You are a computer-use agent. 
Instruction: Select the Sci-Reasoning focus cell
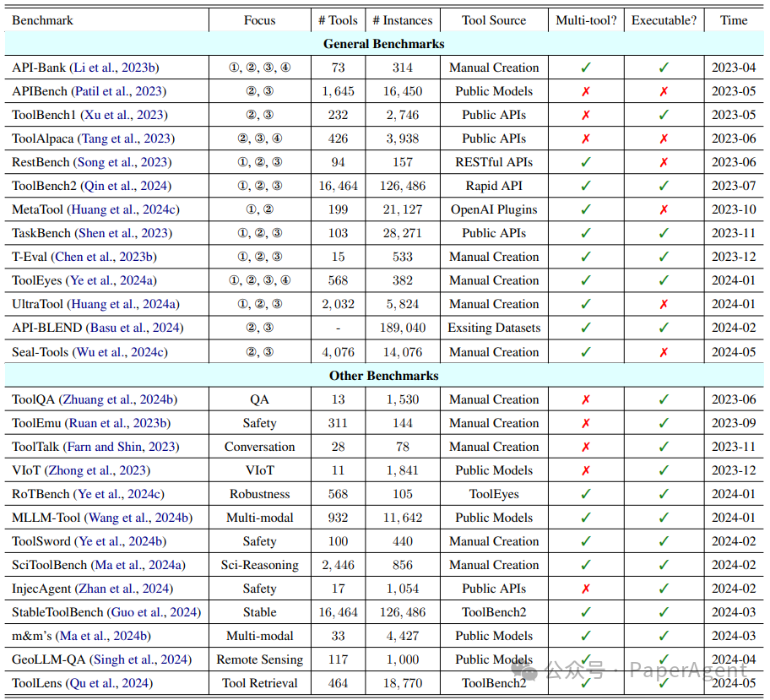pos(260,565)
